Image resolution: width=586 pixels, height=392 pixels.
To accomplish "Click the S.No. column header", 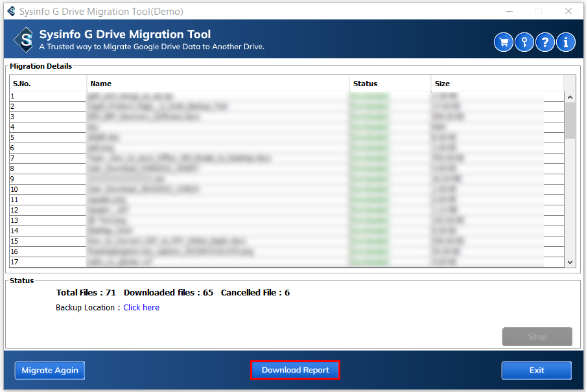I will point(48,84).
